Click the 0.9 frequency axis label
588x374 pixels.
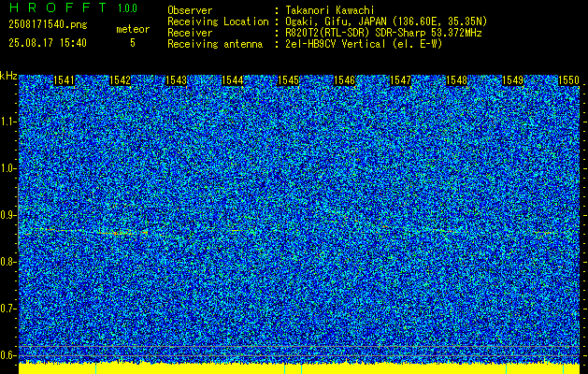point(7,215)
